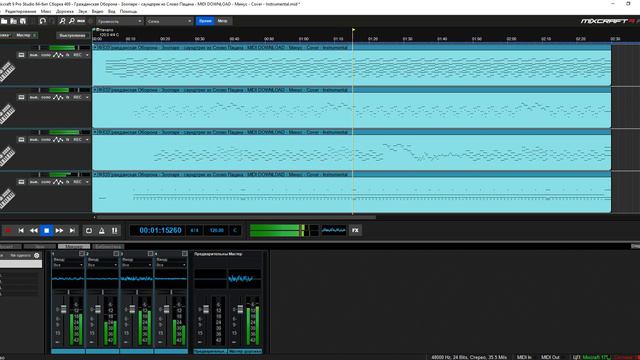Viewport: 640px width, 360px height.
Task: Click the zoom in magnifier icon
Action: (62, 21)
